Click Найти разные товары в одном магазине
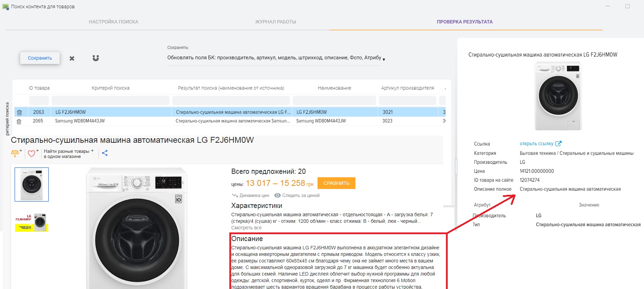The image size is (644, 289). (x=69, y=154)
